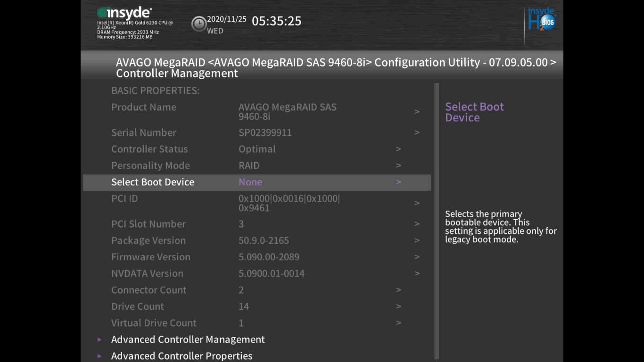Open the Select Boot Device option

[x=153, y=182]
